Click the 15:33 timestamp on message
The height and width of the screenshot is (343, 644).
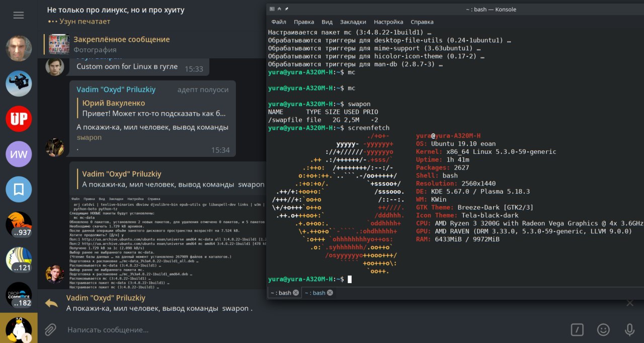(x=194, y=69)
